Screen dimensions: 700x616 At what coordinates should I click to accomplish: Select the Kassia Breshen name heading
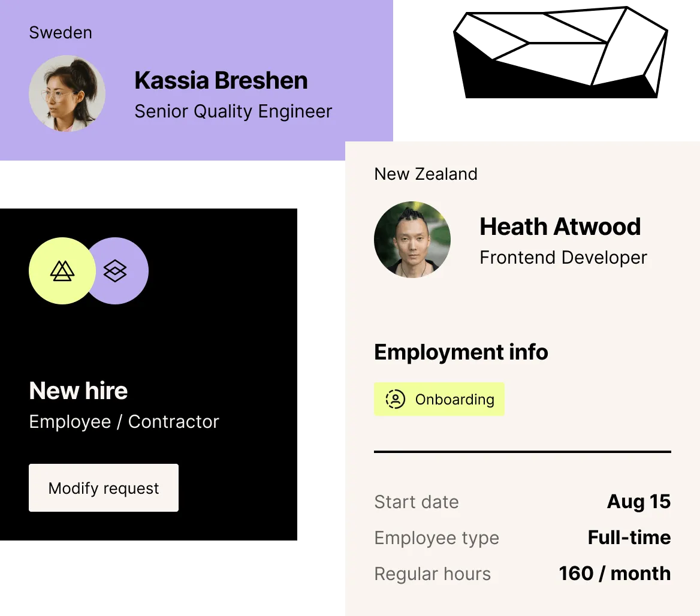[221, 80]
